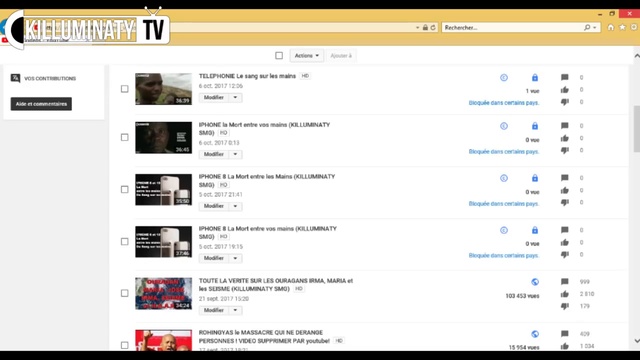Viewport: 640px width, 360px height.
Task: Click the monetization icon for TELEPHONIE video
Action: [x=504, y=78]
